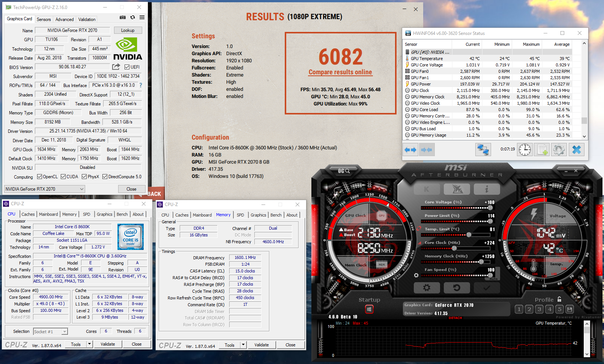Click the Compare results online link
Viewport: 604px width, 364px height.
pos(340,72)
